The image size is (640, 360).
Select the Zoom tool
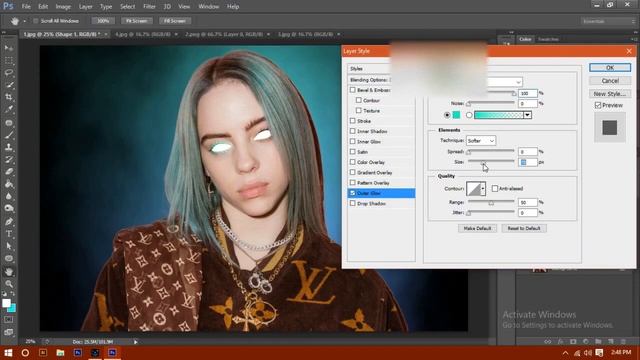tap(9, 284)
